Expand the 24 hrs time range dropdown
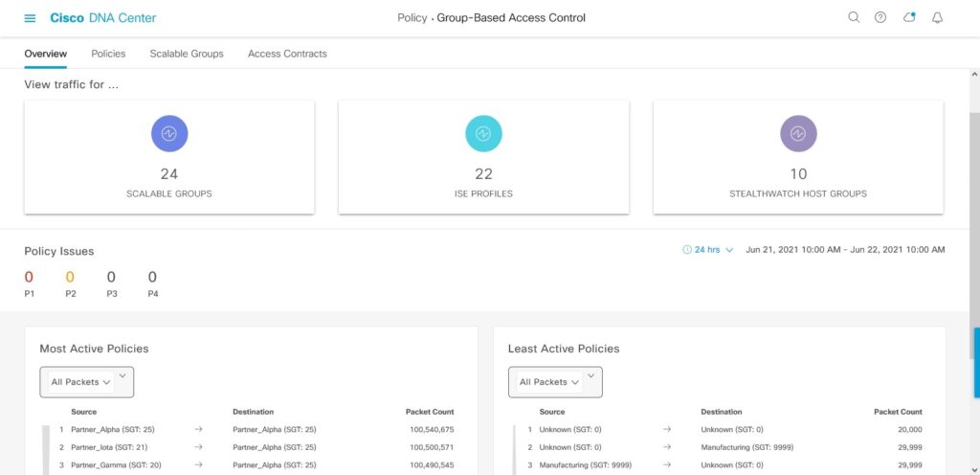Screen dimensions: 980x475 708,250
